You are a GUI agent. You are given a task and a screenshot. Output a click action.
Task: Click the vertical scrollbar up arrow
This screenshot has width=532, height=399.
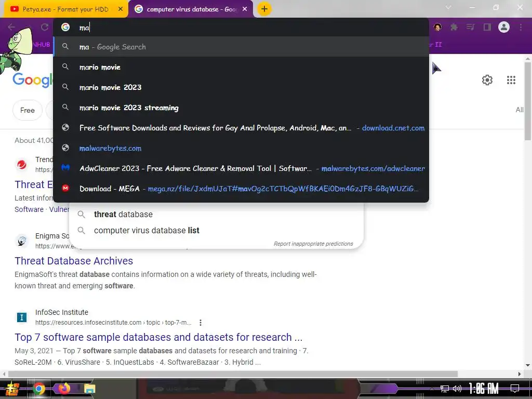pyautogui.click(x=528, y=58)
